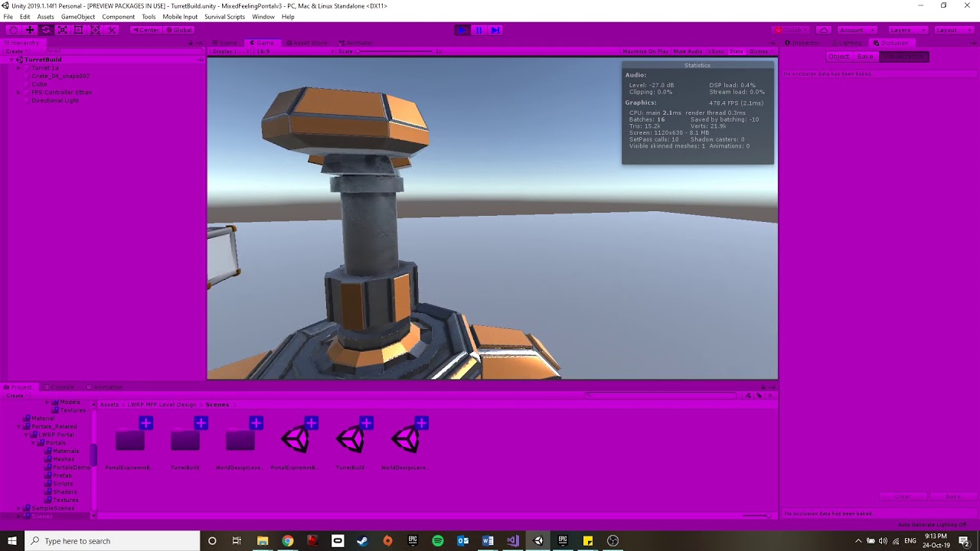The image size is (980, 551).
Task: Open Chrome from the taskbar
Action: click(287, 541)
